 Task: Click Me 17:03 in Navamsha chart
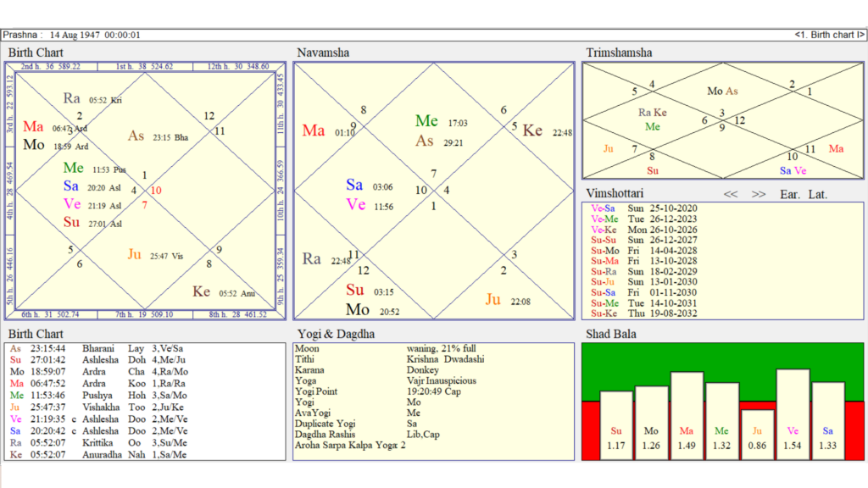[441, 121]
